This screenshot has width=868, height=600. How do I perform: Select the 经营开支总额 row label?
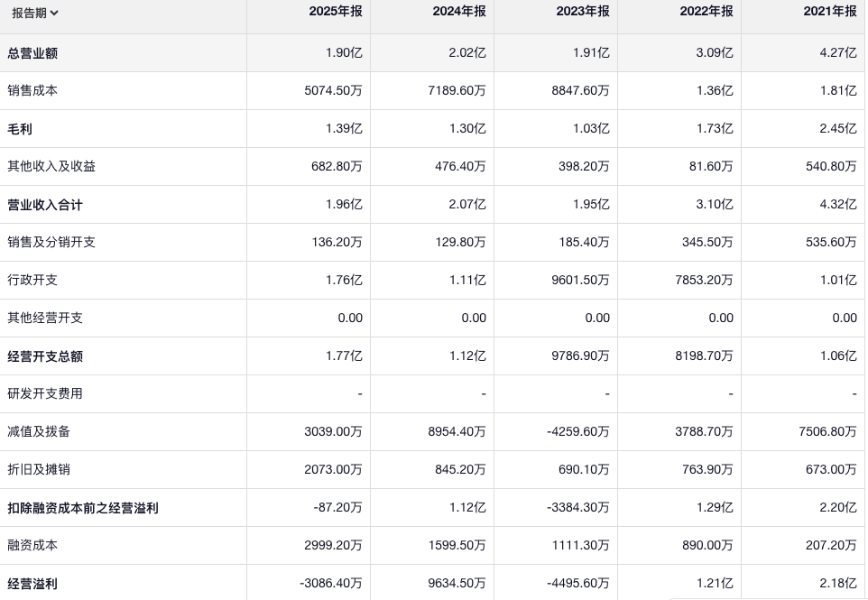click(45, 356)
